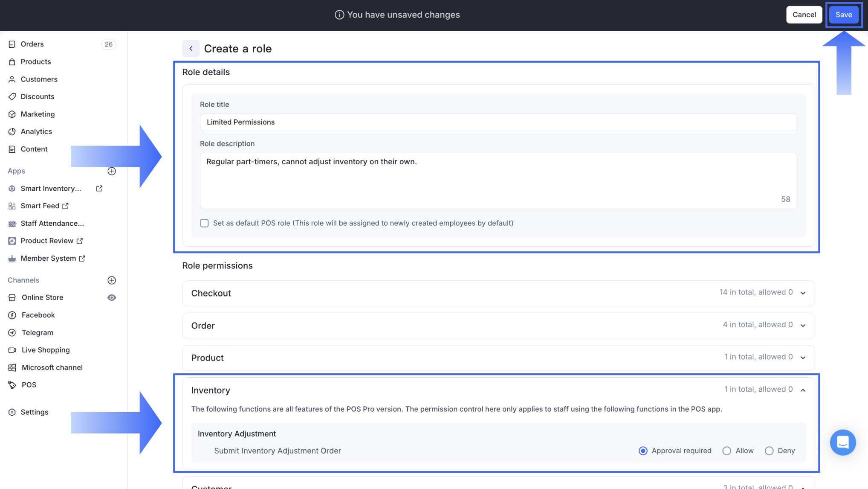
Task: Click the POS channel tag icon
Action: point(12,385)
